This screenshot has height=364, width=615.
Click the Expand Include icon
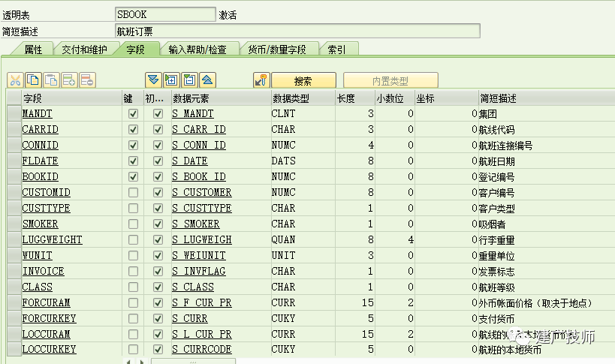tap(171, 80)
